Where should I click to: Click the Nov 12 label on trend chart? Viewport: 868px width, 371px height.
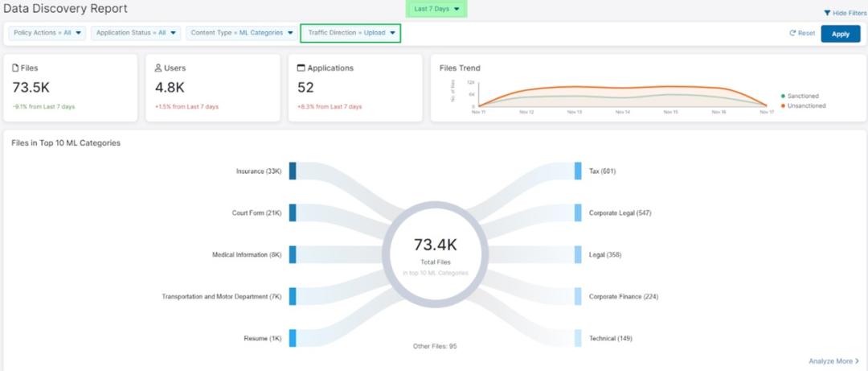click(526, 112)
